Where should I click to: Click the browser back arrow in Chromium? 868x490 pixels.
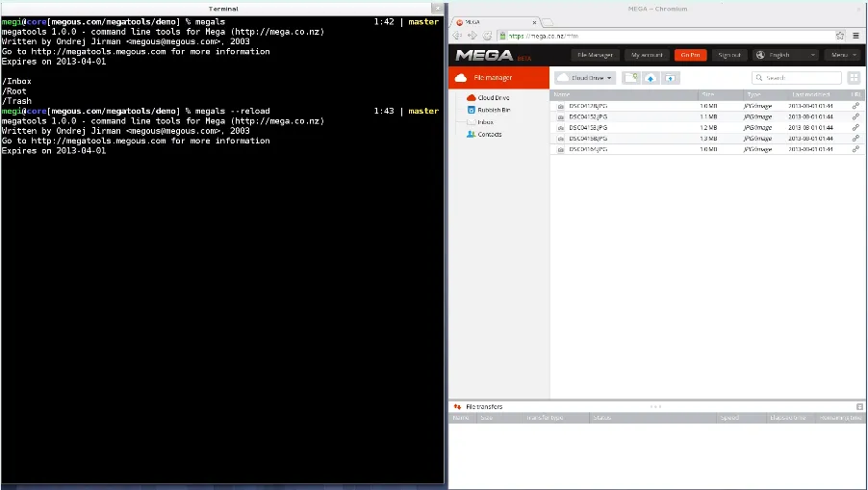(457, 36)
